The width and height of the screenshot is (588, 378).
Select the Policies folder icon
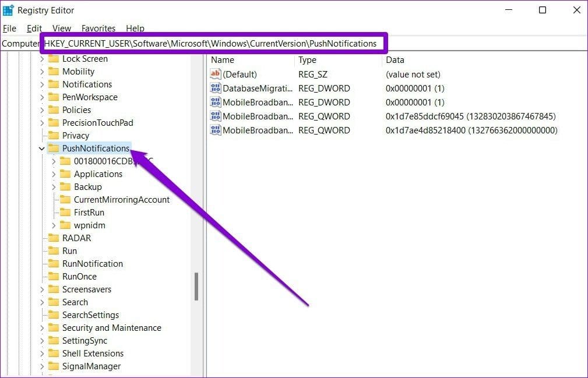(x=54, y=109)
